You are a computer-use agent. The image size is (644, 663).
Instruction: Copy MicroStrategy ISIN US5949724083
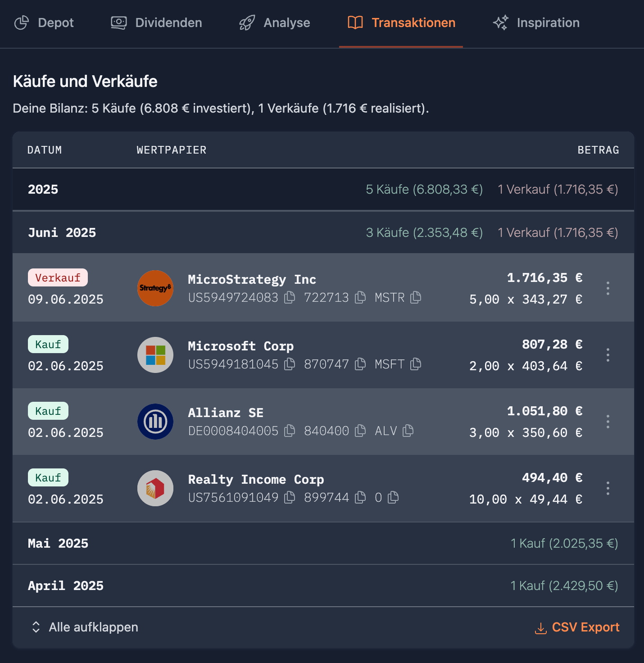pyautogui.click(x=290, y=297)
